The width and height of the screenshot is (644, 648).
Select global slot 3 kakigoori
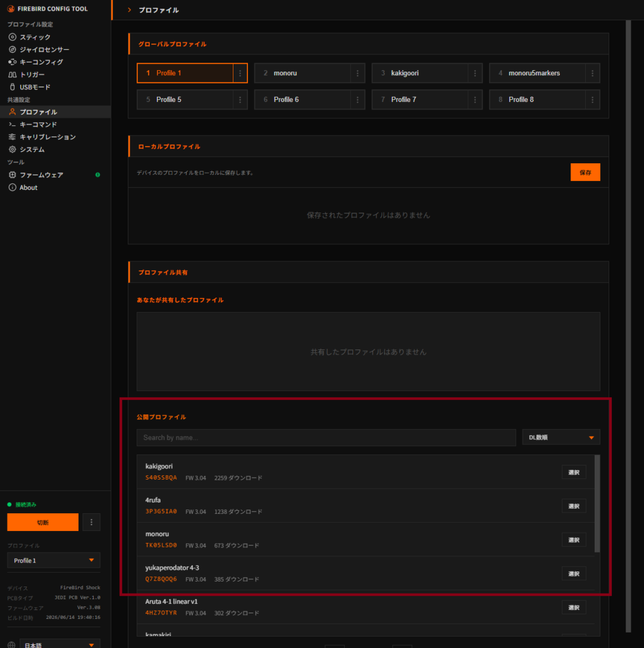point(420,73)
